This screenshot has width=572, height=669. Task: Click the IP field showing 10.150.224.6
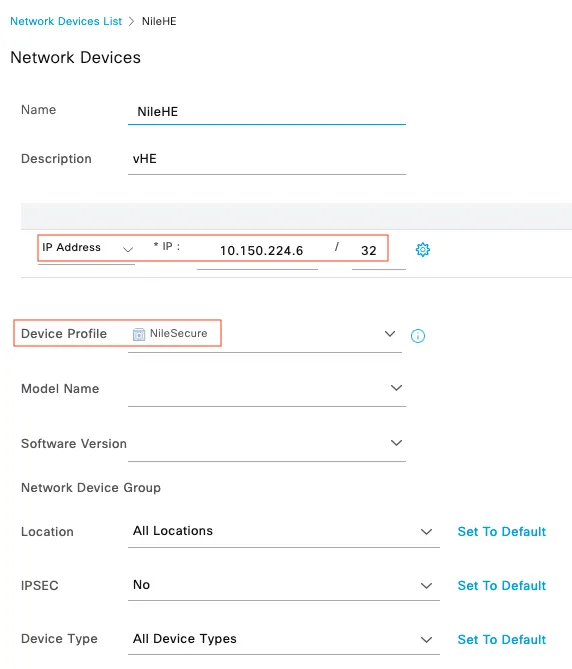coord(258,251)
